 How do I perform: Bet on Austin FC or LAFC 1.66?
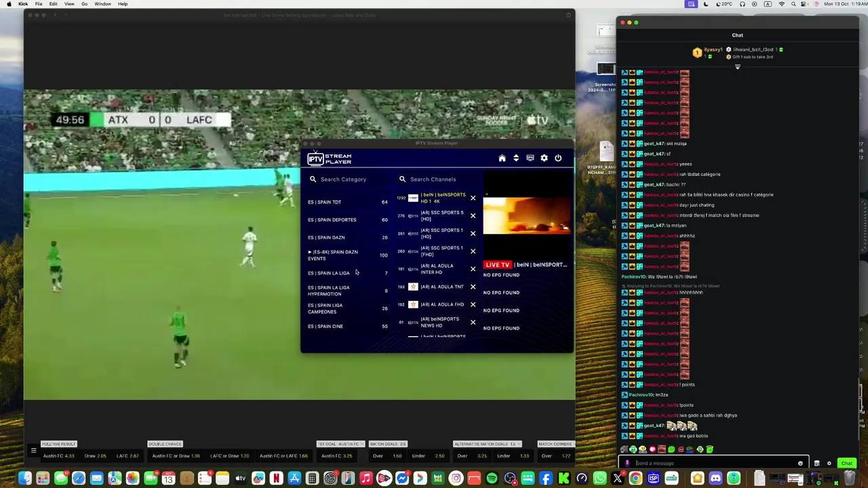[283, 456]
